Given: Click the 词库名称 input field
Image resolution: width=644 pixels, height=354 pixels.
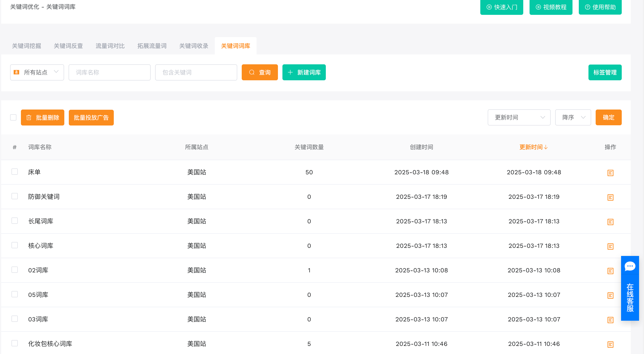Looking at the screenshot, I should coord(109,72).
